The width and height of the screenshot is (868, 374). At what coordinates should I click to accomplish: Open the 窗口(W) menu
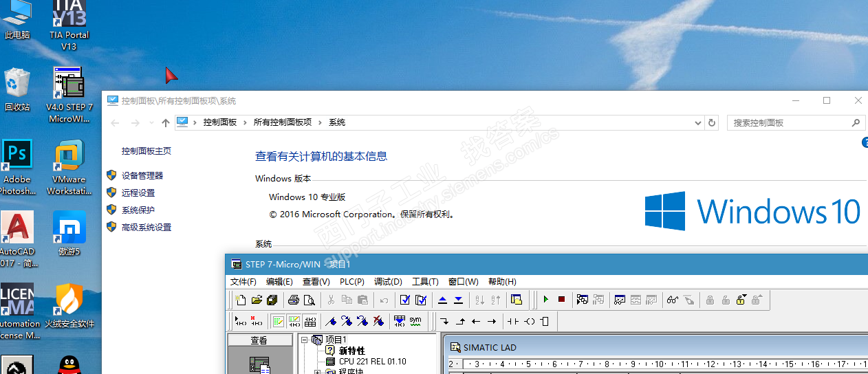coord(463,282)
